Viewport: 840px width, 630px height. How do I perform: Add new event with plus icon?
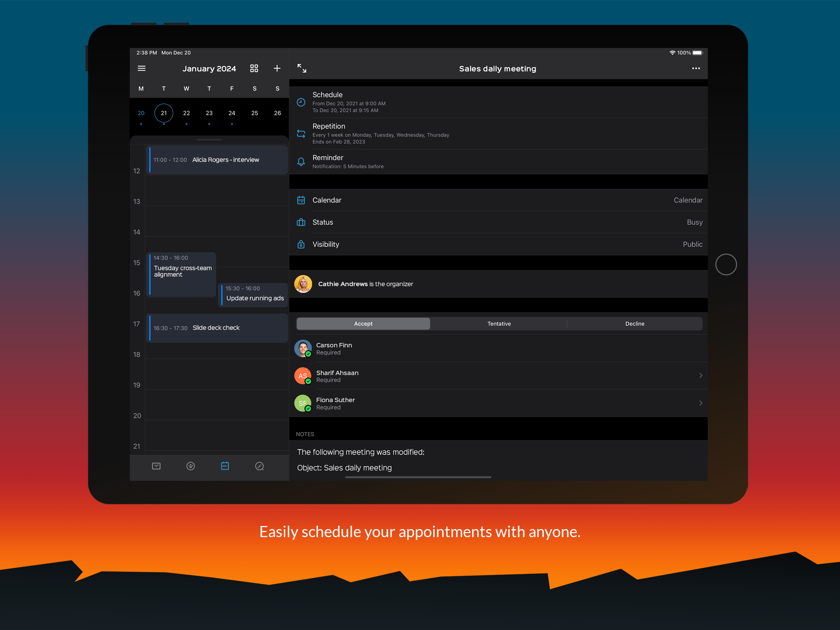pyautogui.click(x=277, y=68)
